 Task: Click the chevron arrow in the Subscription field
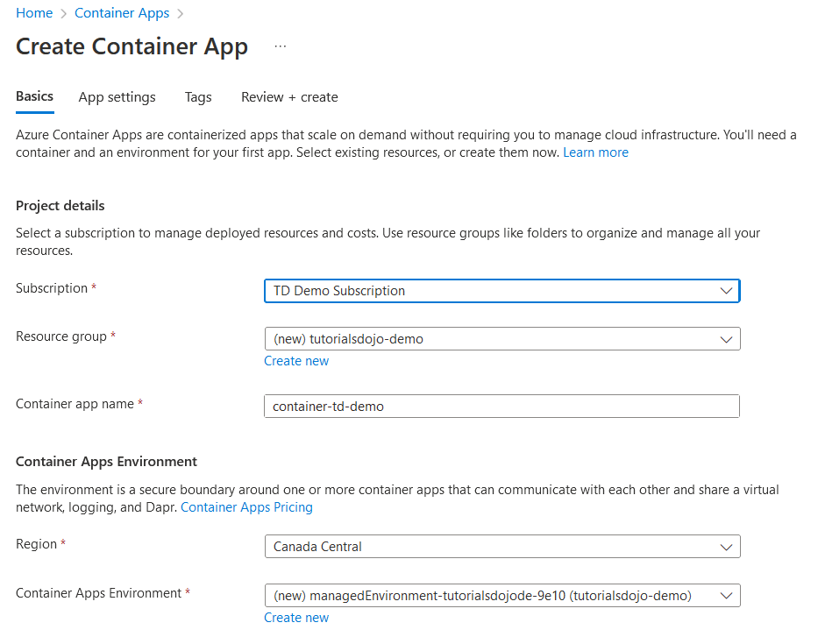tap(725, 291)
